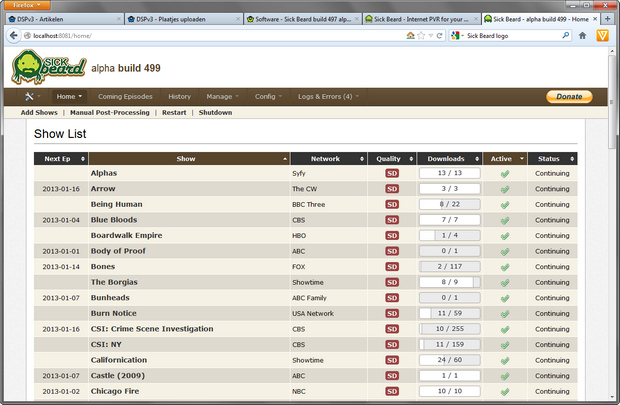Viewport: 620px width, 405px height.
Task: Click Being Human 8 / 22 progress bar
Action: 450,204
